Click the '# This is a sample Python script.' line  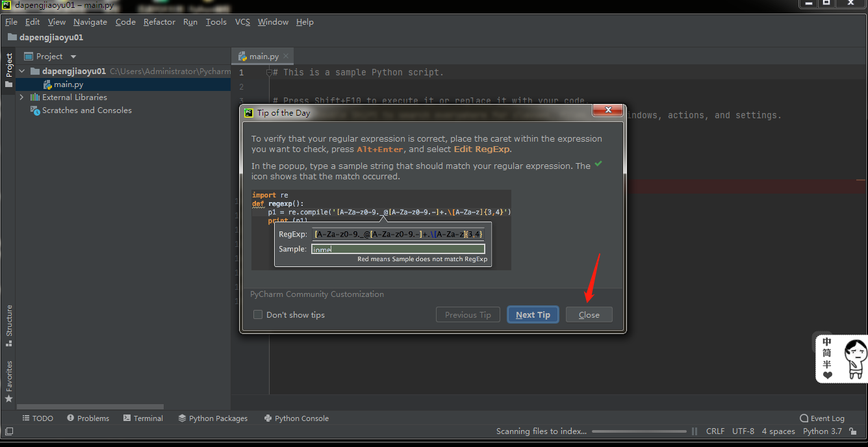[359, 73]
